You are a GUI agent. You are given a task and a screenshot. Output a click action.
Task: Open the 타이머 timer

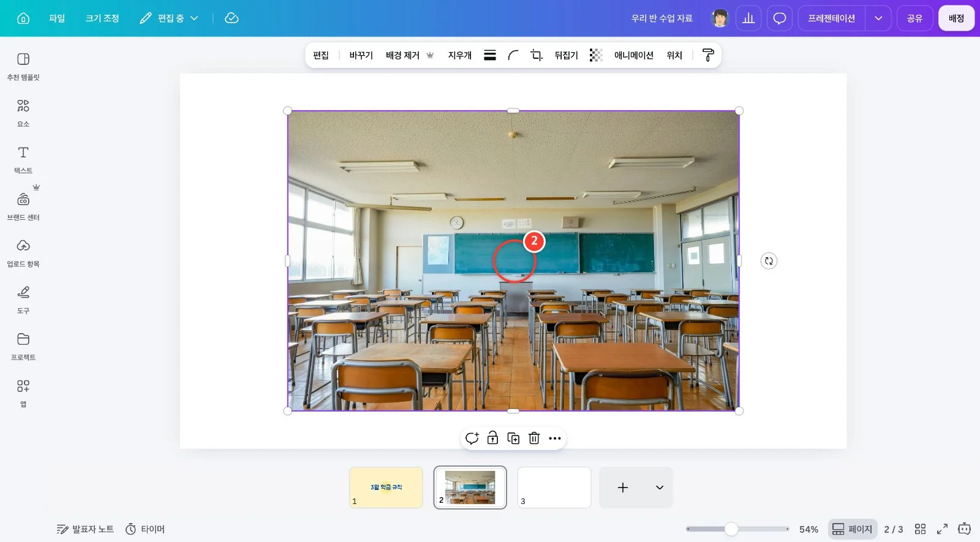click(x=145, y=529)
